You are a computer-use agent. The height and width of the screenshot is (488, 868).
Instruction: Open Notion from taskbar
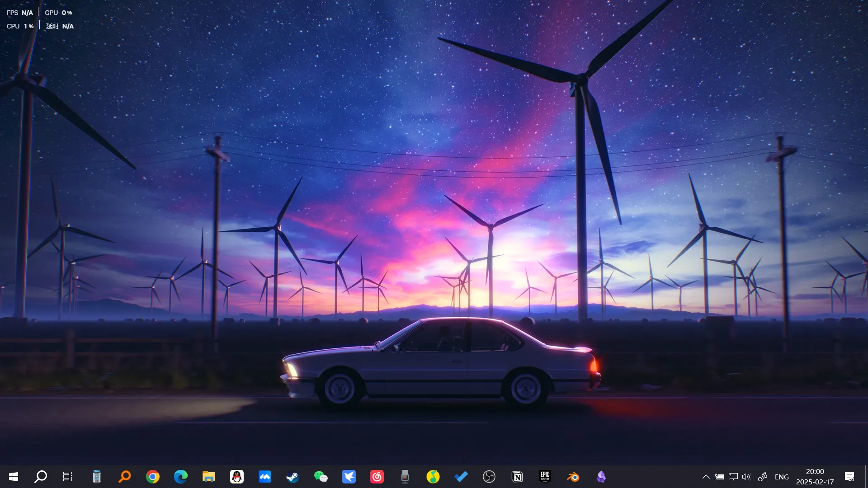point(517,477)
